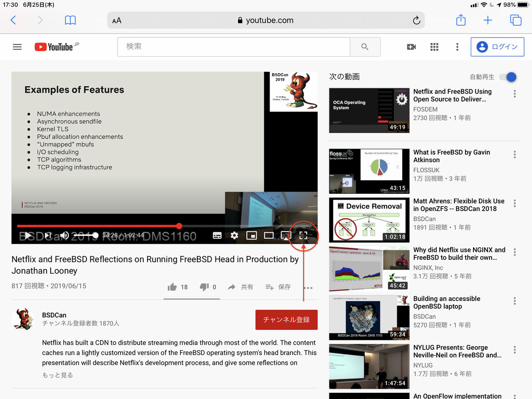Viewport: 532px width, 399px height.
Task: Open YouTube apps grid
Action: pyautogui.click(x=434, y=47)
